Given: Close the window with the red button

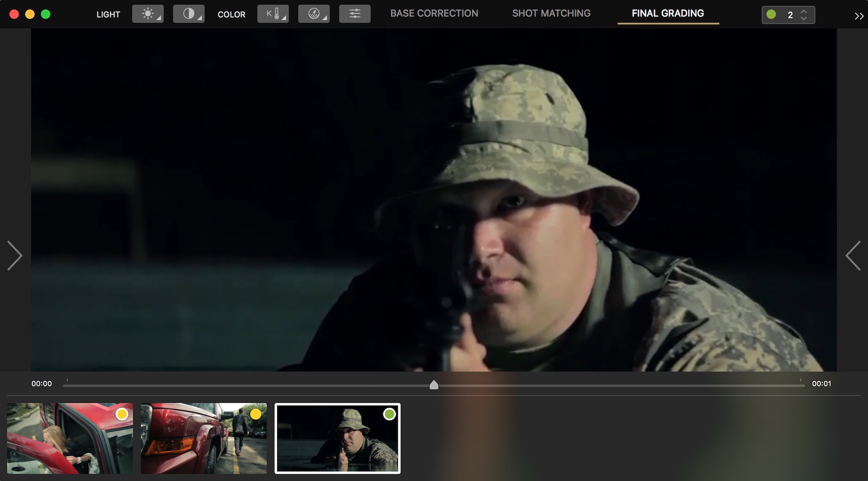Looking at the screenshot, I should coord(14,14).
